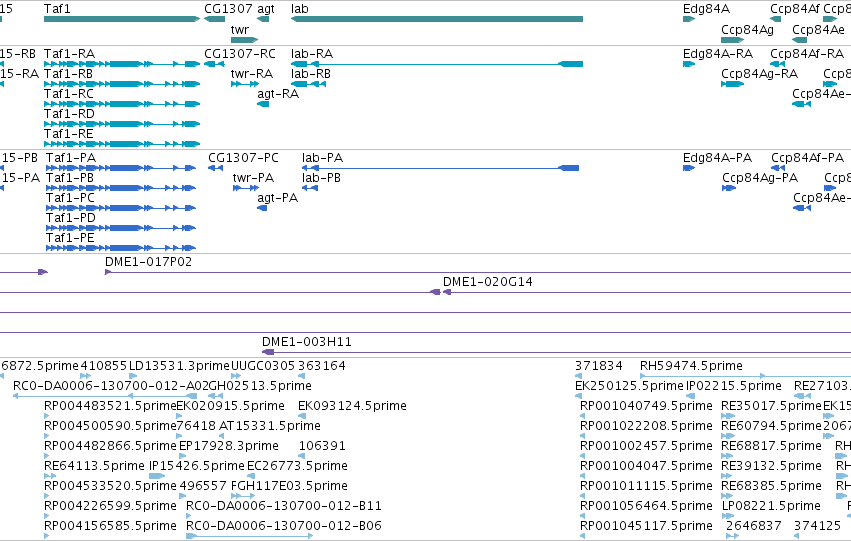
Task: Open the twr-PA coding sequence label
Action: pos(253,178)
